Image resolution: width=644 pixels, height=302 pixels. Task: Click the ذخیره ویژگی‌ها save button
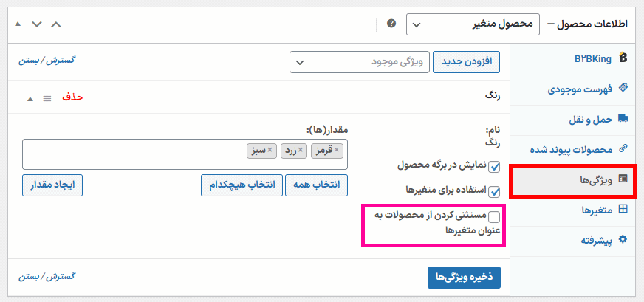point(464,277)
